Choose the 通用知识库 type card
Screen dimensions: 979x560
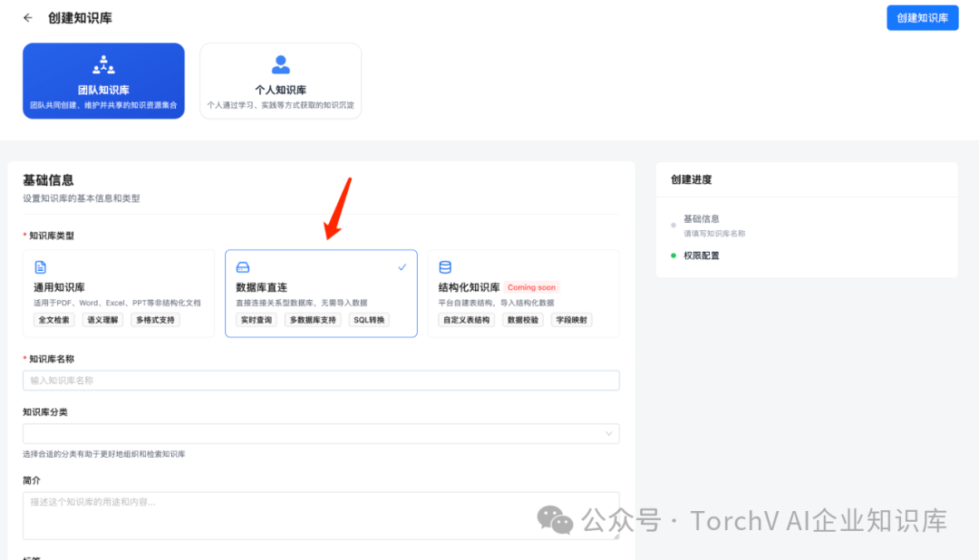(119, 294)
